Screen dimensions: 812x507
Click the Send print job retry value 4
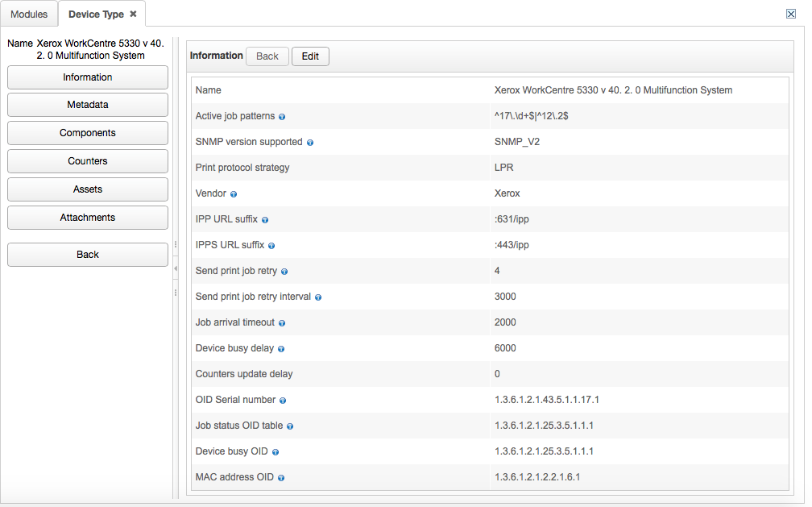[x=497, y=271]
